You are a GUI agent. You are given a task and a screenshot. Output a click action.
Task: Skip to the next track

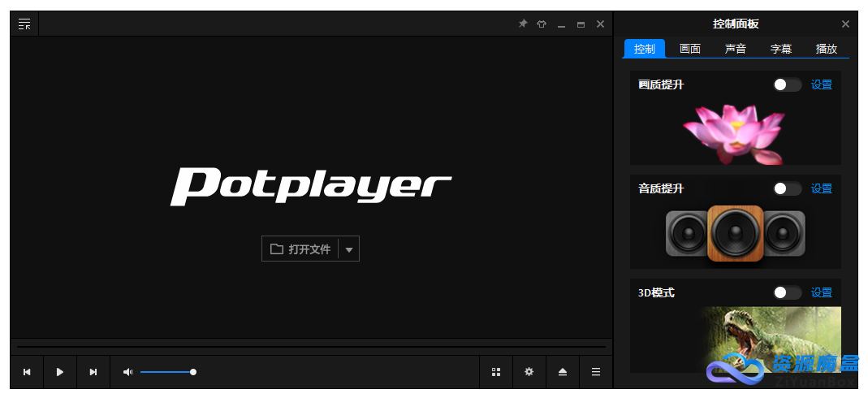(x=93, y=372)
